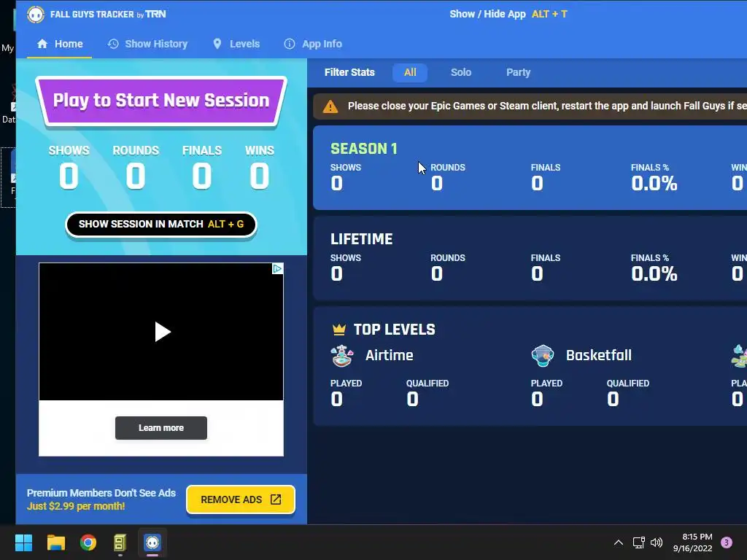Click Airtime QUALIFIED value
747x560 pixels.
click(x=413, y=399)
